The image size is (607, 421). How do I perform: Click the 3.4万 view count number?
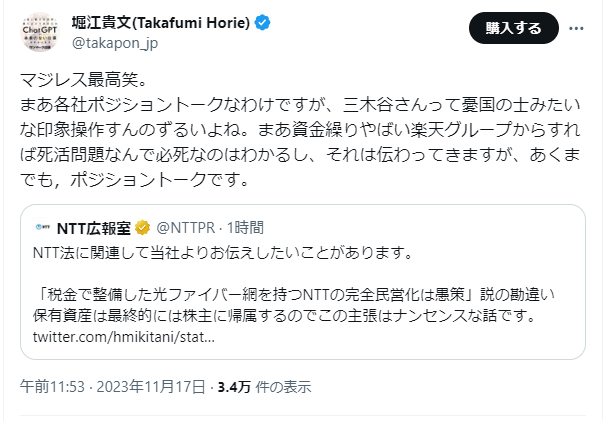234,386
